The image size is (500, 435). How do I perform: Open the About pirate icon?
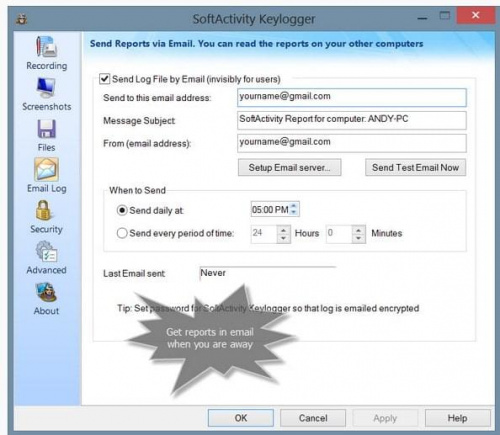tap(46, 293)
